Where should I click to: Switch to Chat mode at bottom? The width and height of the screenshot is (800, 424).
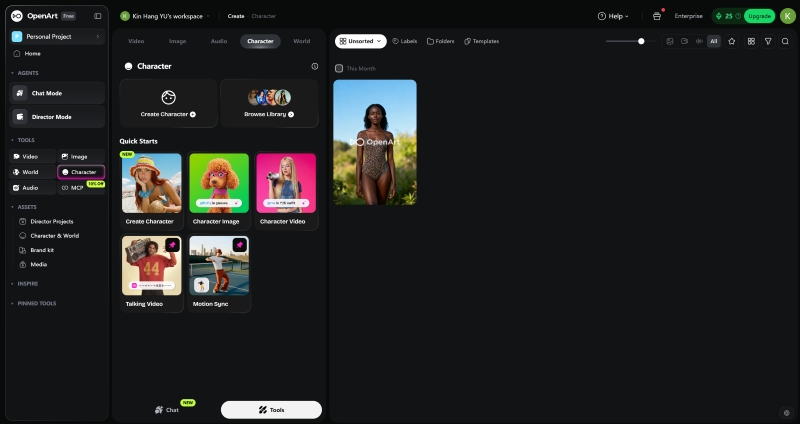pyautogui.click(x=167, y=410)
